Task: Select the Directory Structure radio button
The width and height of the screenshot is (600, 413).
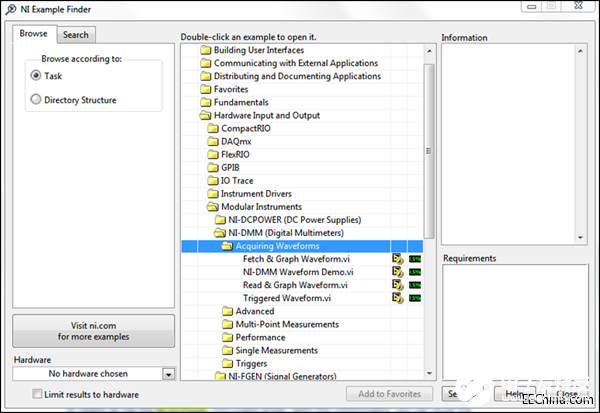Action: (x=36, y=100)
